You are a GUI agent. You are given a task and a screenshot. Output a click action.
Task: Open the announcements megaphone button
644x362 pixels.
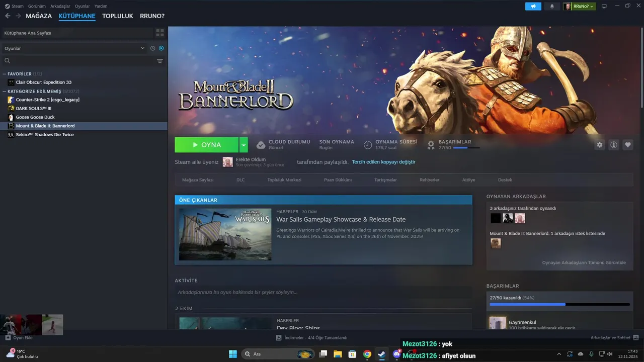point(533,7)
